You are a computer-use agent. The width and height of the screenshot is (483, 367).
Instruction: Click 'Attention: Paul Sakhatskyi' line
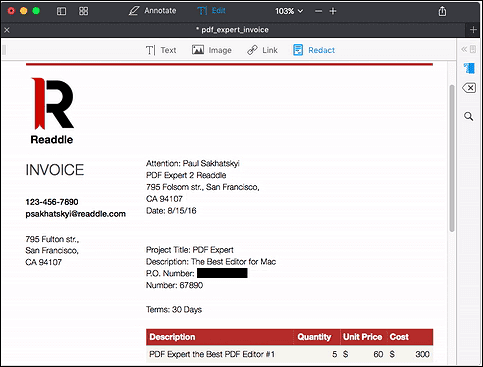tap(193, 163)
